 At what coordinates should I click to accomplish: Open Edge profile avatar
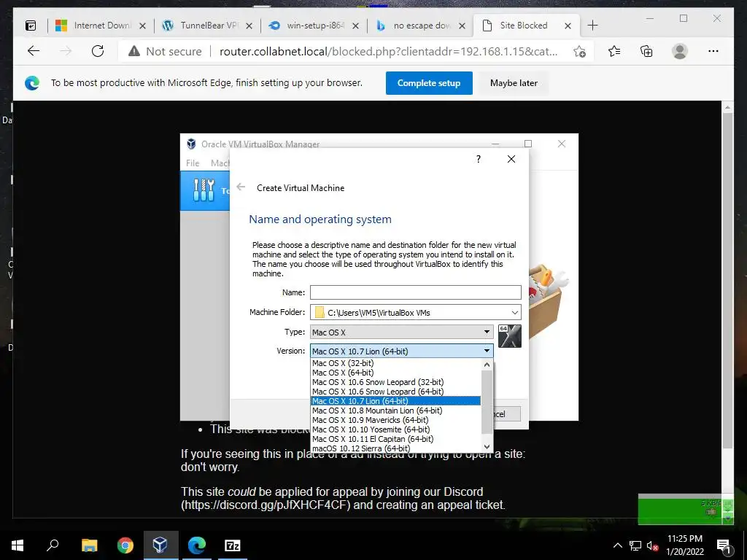(x=680, y=51)
